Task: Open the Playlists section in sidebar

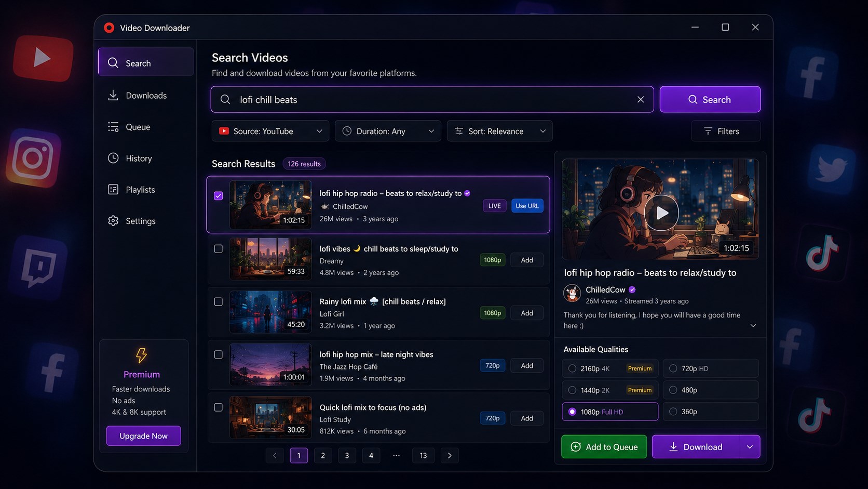Action: 146,190
